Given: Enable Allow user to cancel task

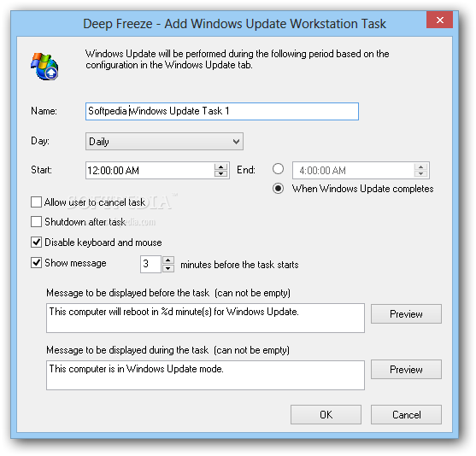Looking at the screenshot, I should coord(36,202).
